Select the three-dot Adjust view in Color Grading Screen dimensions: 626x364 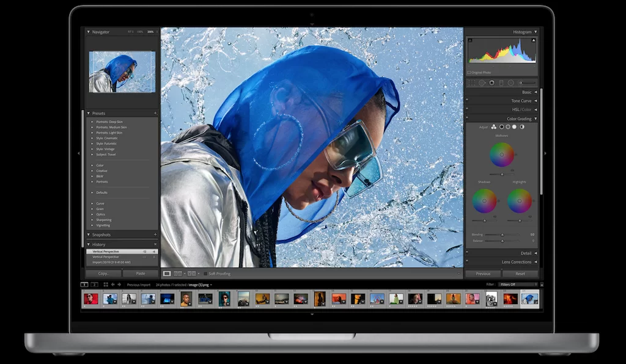(494, 127)
